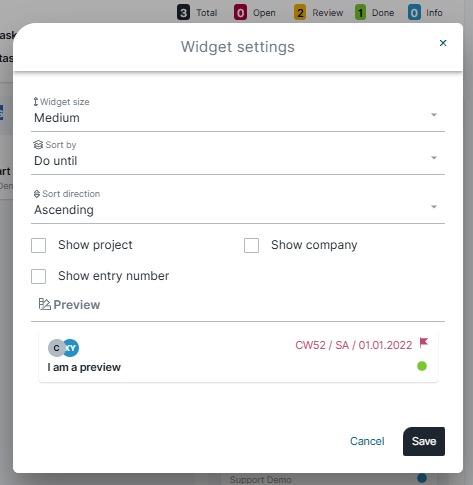
Task: Click the Sort direction arrows icon
Action: pos(37,194)
